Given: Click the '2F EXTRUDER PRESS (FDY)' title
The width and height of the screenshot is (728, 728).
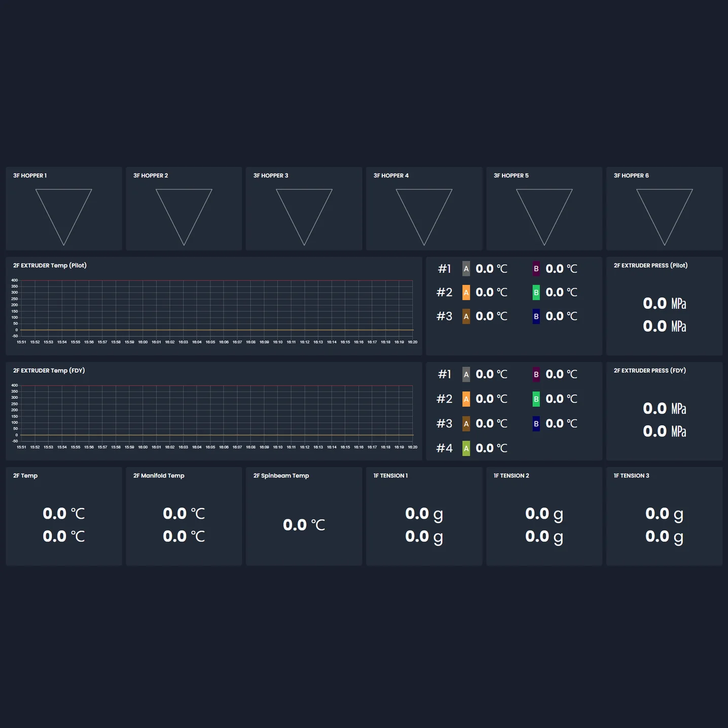Looking at the screenshot, I should tap(650, 371).
